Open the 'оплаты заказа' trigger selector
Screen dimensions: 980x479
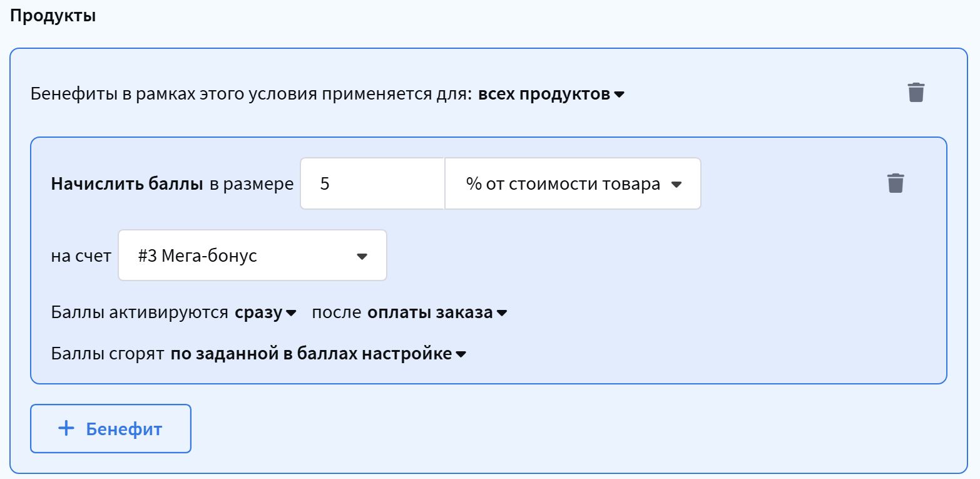click(430, 313)
